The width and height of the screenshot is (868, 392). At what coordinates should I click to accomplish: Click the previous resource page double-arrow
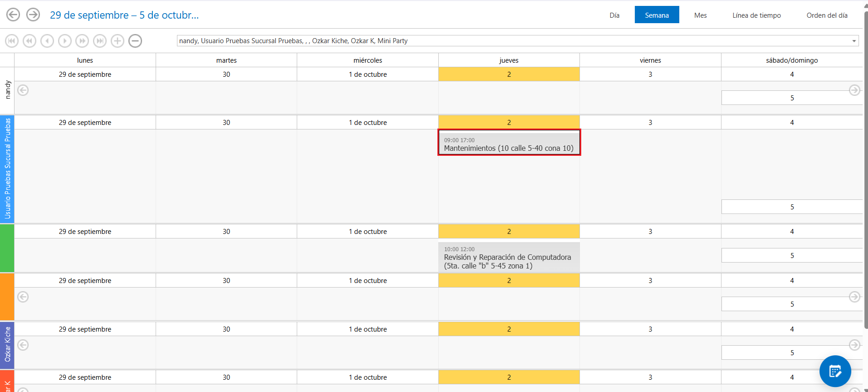click(29, 41)
